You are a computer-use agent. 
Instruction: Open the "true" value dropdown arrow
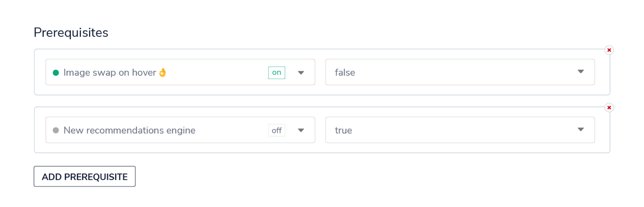coord(581,129)
